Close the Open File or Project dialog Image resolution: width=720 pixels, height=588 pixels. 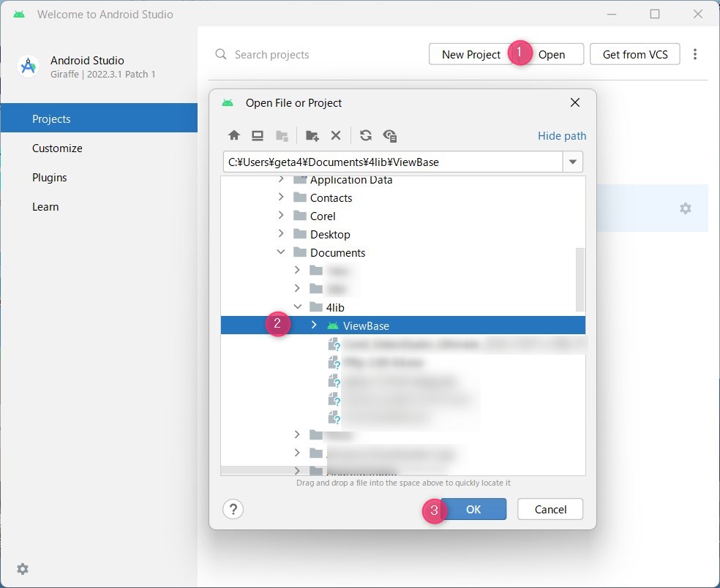[575, 102]
